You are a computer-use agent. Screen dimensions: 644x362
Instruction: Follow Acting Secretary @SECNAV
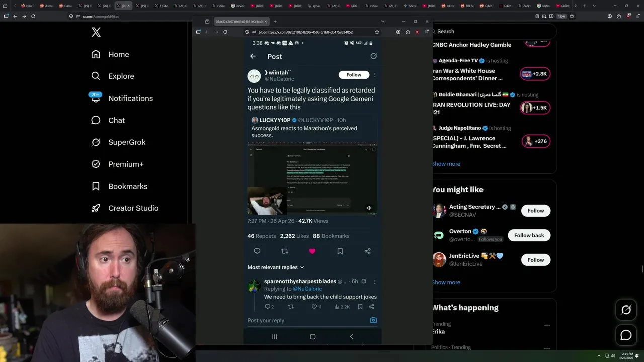[x=536, y=211]
